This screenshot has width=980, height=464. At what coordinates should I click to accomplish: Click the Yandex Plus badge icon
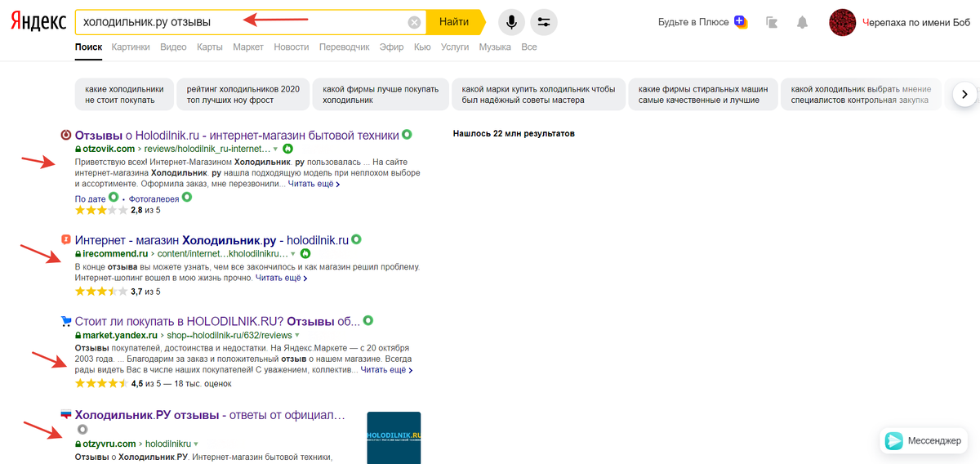[x=741, y=22]
